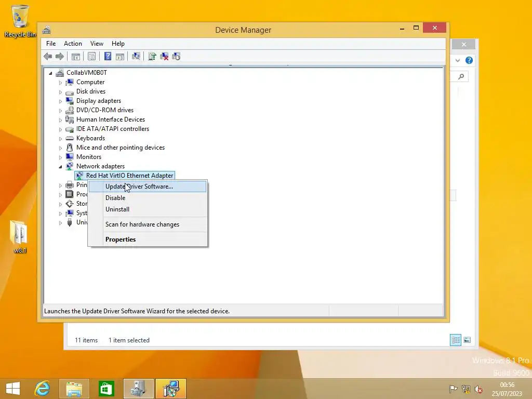Expand the Computer category
Screen dimensions: 532x399
pos(60,83)
